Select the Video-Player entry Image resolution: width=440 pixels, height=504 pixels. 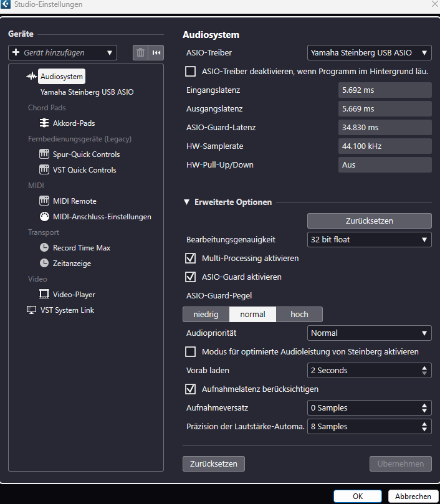pyautogui.click(x=74, y=295)
